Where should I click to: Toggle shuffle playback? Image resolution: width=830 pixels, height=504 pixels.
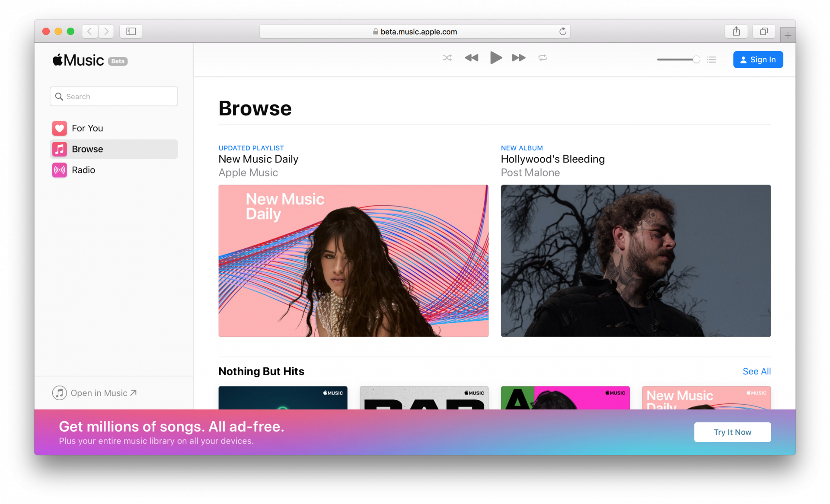(x=447, y=58)
